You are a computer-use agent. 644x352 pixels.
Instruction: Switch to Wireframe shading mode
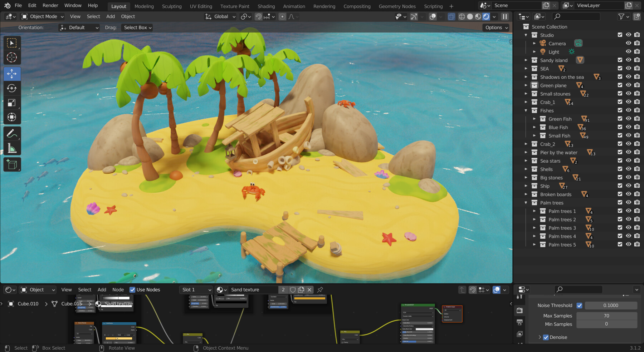462,16
